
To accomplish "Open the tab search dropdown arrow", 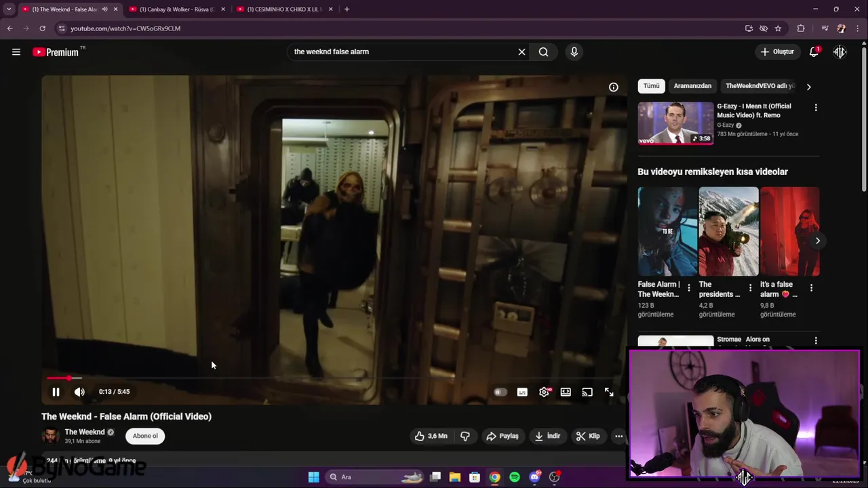I will click(9, 9).
